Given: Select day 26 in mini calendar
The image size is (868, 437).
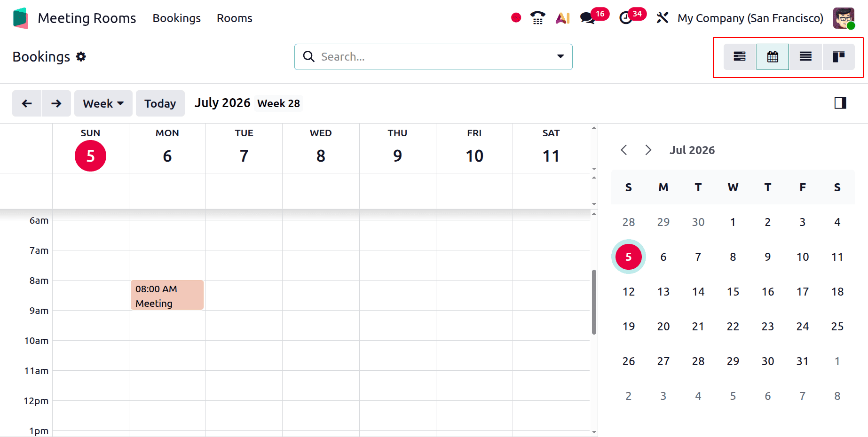Looking at the screenshot, I should tap(629, 361).
